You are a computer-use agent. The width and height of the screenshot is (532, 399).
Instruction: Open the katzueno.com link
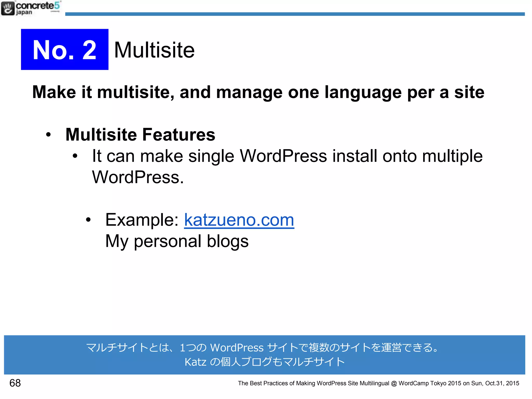pyautogui.click(x=239, y=220)
